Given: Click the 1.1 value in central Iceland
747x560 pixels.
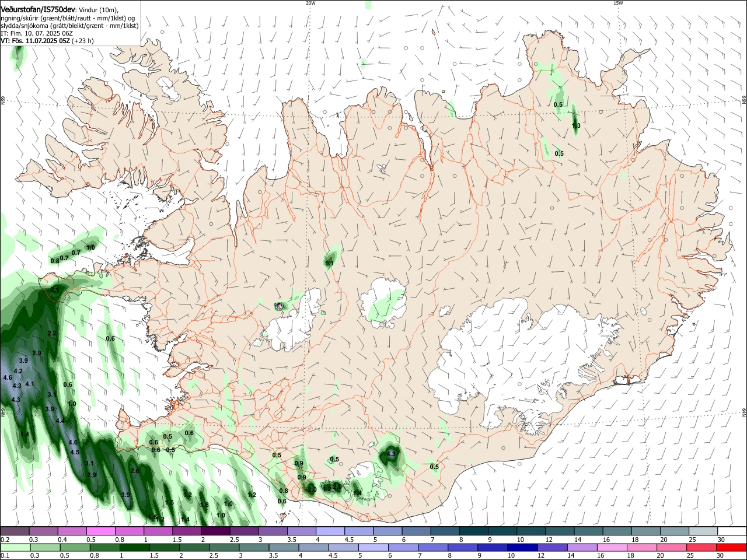Looking at the screenshot, I should [329, 263].
